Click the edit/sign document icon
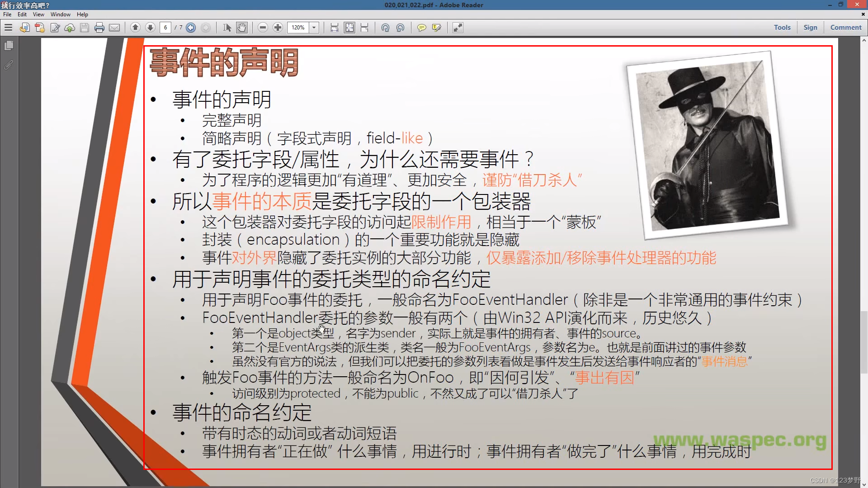 pyautogui.click(x=55, y=28)
